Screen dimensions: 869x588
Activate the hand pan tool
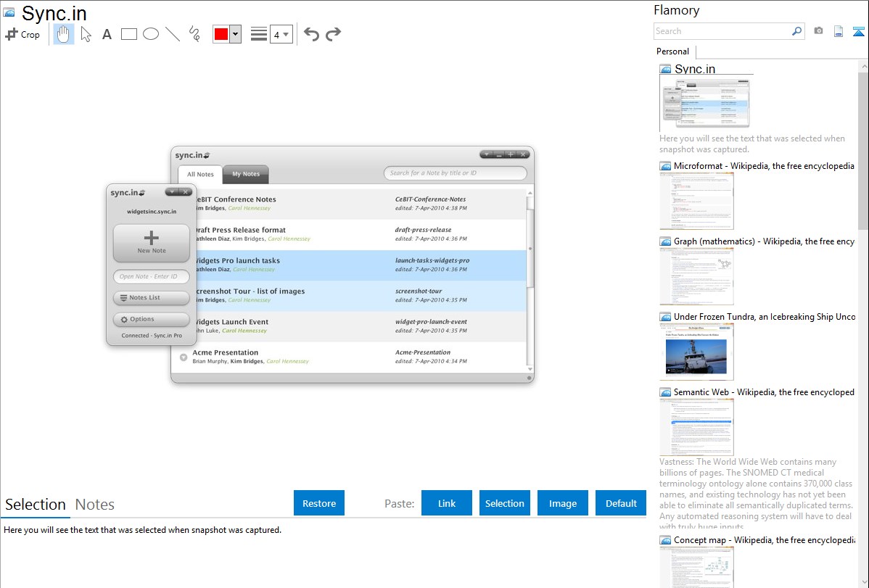[x=63, y=34]
